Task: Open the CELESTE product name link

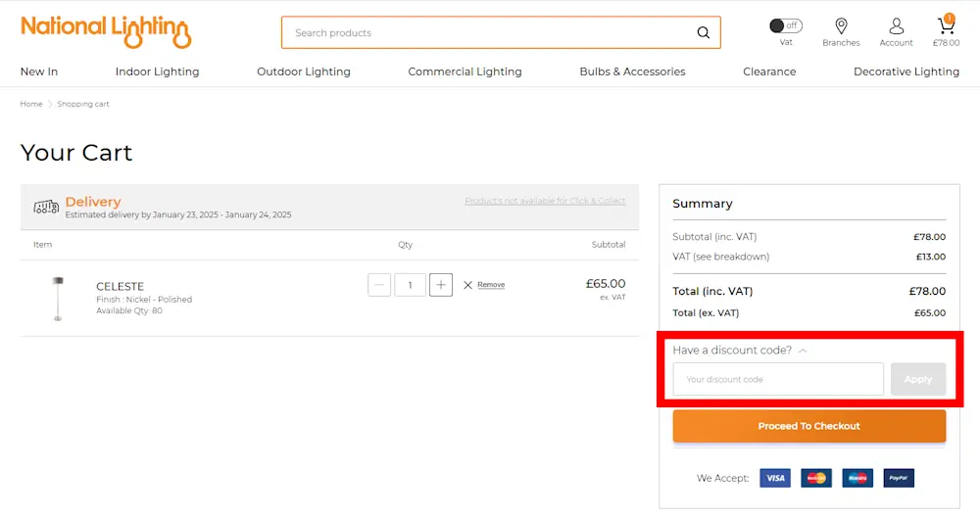Action: coord(120,286)
